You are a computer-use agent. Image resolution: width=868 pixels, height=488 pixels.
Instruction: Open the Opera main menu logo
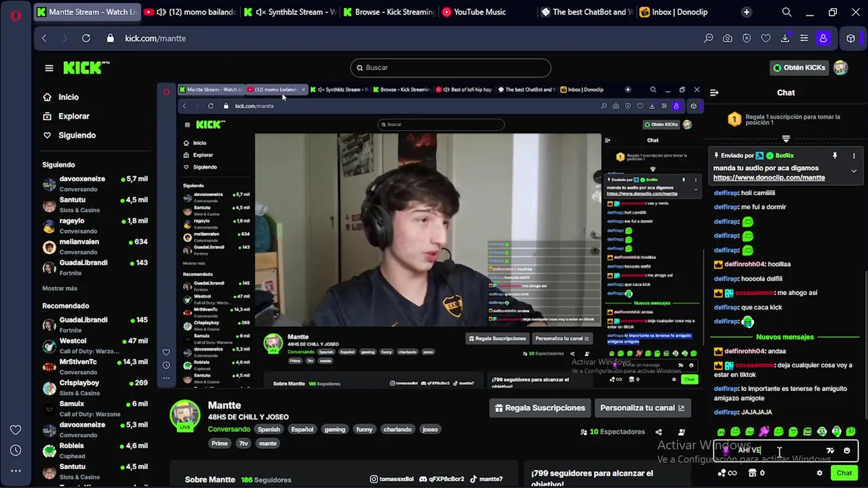16,15
